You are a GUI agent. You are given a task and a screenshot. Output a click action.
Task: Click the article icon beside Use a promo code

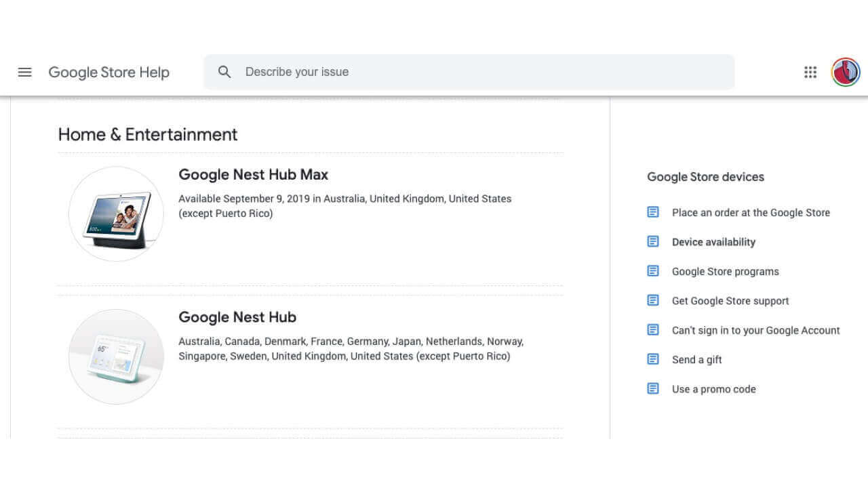click(x=653, y=389)
